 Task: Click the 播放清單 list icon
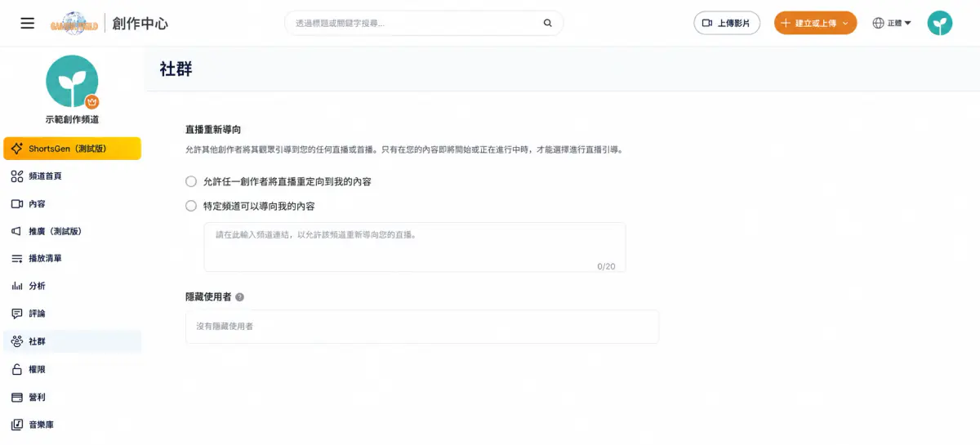[16, 259]
